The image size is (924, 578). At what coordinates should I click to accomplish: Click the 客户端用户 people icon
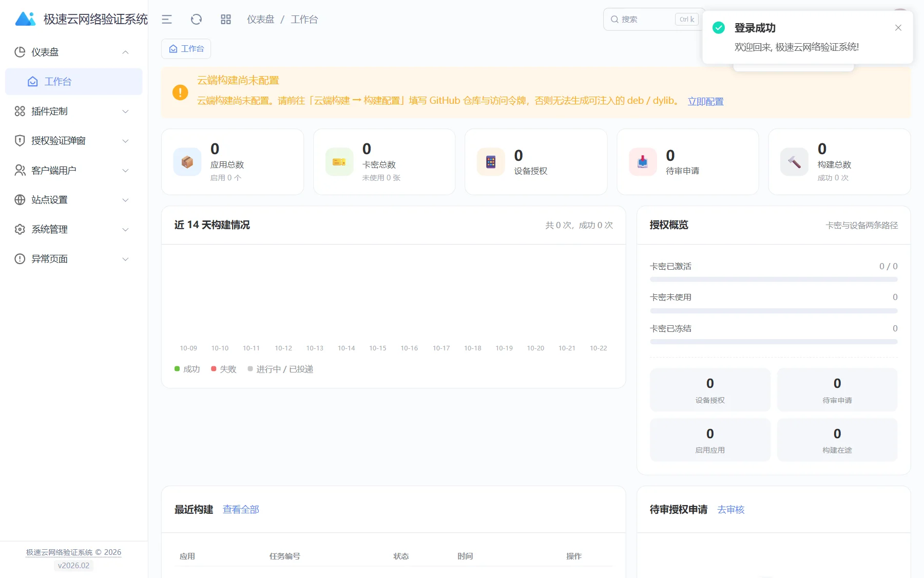coord(20,170)
